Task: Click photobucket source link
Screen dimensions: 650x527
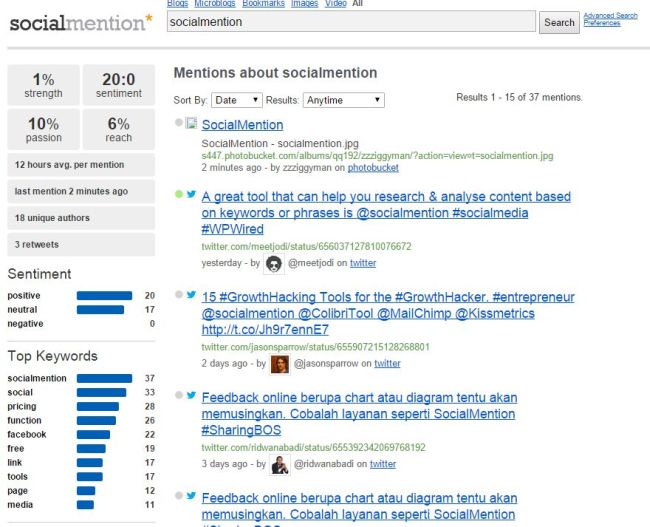Action: pos(373,168)
